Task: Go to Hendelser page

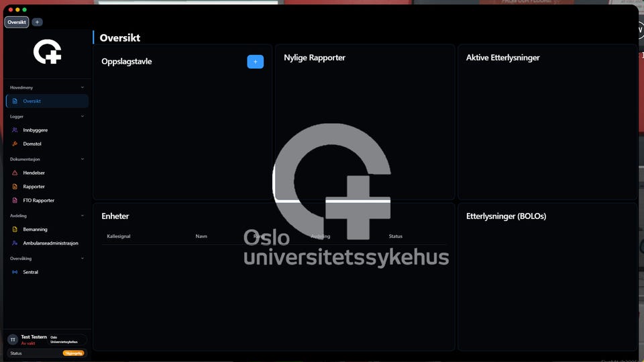Action: (x=47, y=173)
